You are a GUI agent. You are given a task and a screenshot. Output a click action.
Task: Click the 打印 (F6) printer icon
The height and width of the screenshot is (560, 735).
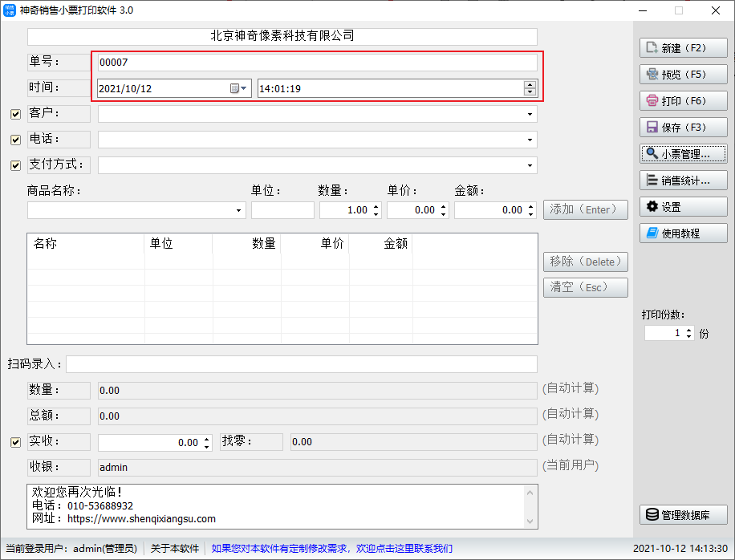click(652, 101)
